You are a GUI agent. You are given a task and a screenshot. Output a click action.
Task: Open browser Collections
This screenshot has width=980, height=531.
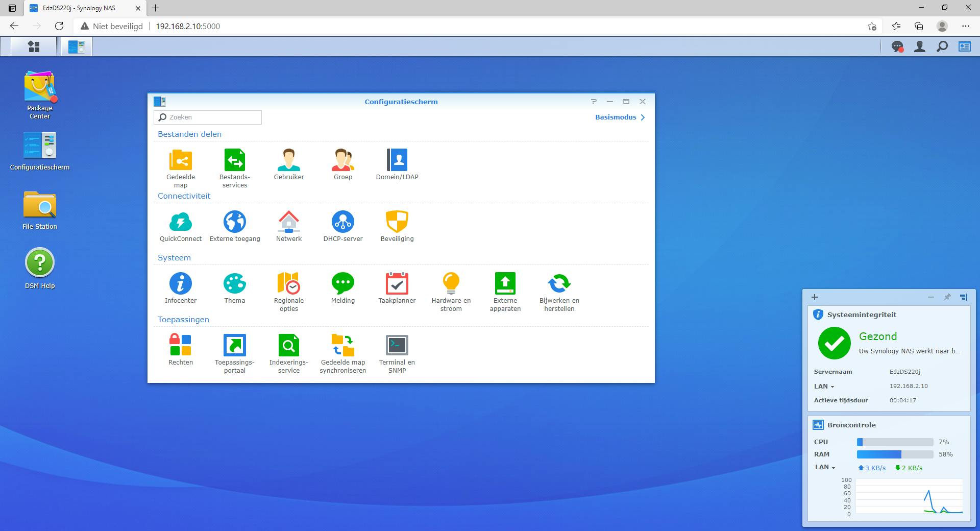(x=919, y=26)
